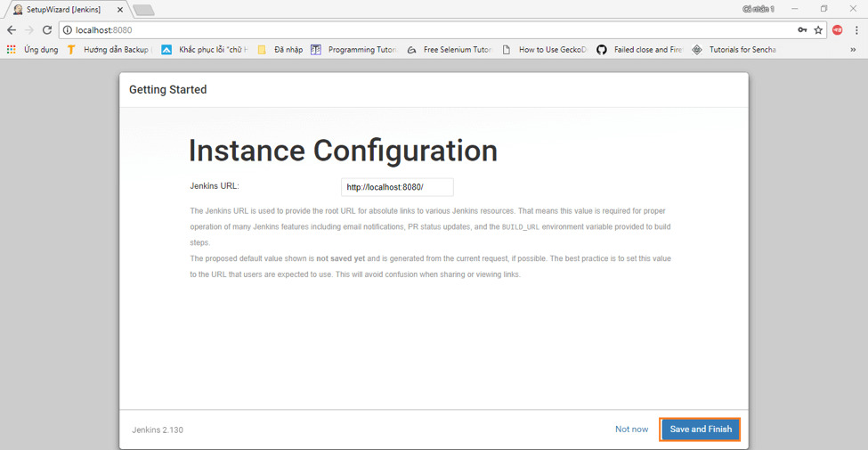
Task: Open a new tab button
Action: [x=143, y=10]
